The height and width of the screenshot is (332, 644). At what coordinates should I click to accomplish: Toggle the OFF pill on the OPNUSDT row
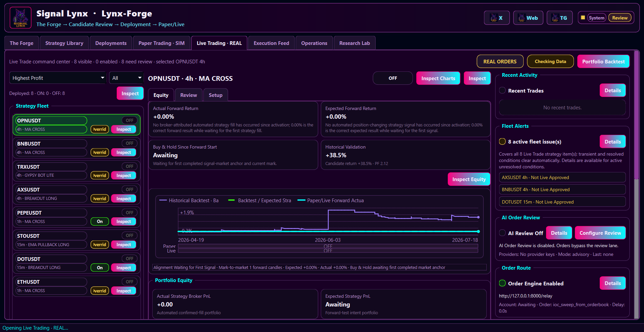129,120
